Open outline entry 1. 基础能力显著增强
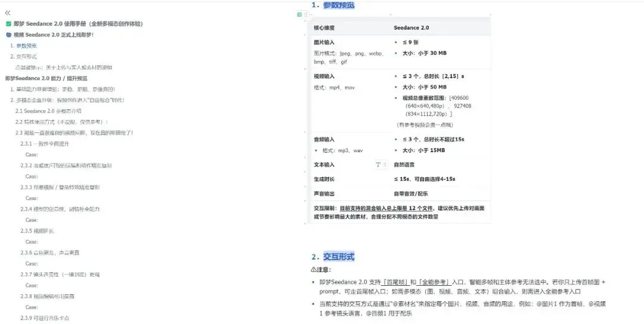 pyautogui.click(x=63, y=90)
